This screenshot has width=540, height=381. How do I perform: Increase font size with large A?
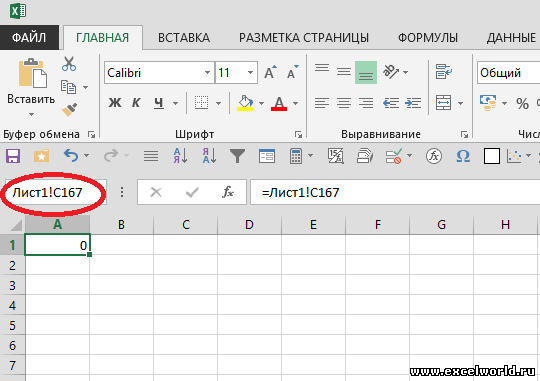(x=270, y=72)
